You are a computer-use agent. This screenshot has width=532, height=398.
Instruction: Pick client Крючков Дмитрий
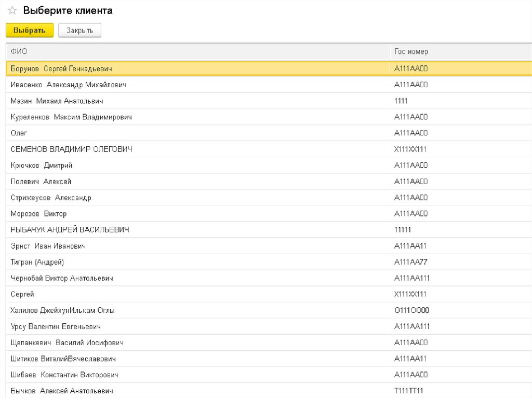[x=42, y=166]
